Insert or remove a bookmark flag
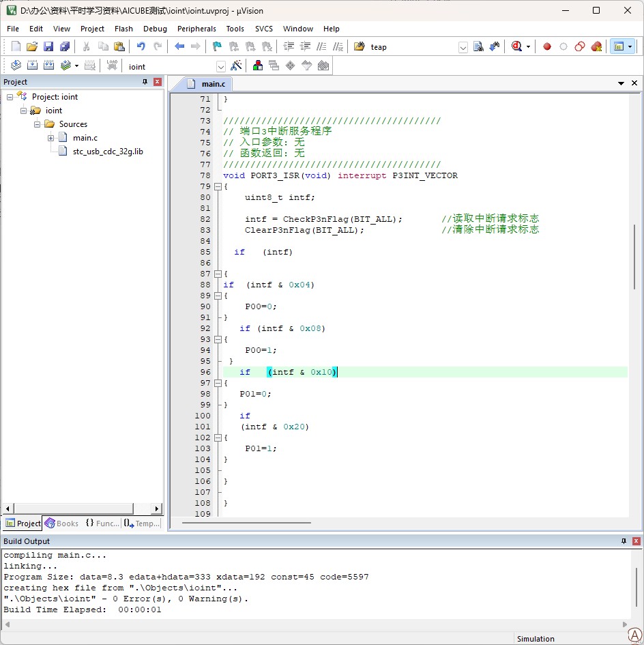This screenshot has width=644, height=645. [217, 46]
